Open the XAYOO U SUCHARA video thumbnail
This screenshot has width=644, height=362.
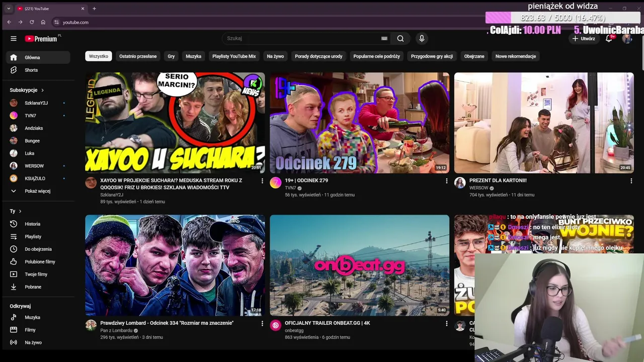[x=175, y=123]
